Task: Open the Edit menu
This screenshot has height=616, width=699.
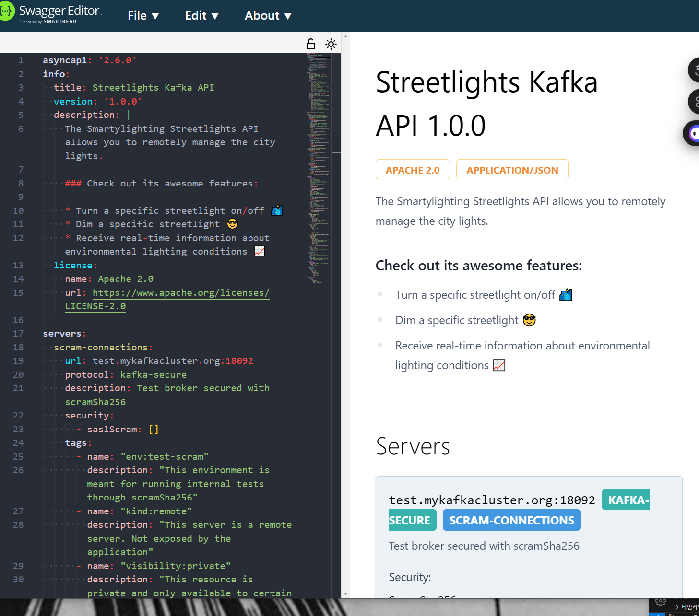Action: (202, 16)
